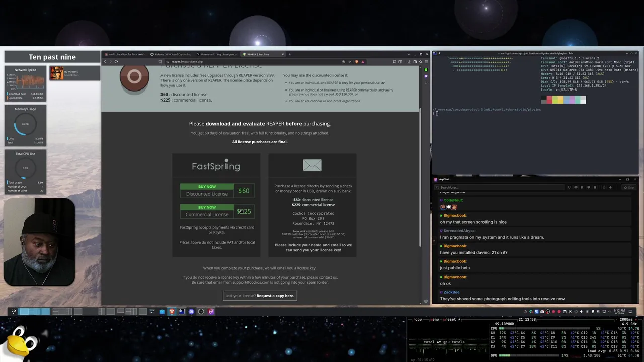This screenshot has height=362, width=644.
Task: Bookmark this page in the browser toolbar
Action: [x=160, y=62]
